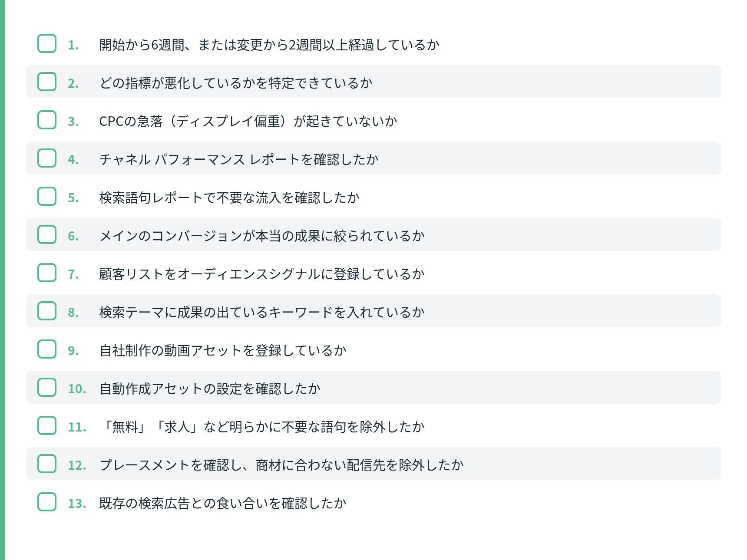
Task: Tick item 6 メインのコンバージョン checkbox
Action: pos(47,234)
